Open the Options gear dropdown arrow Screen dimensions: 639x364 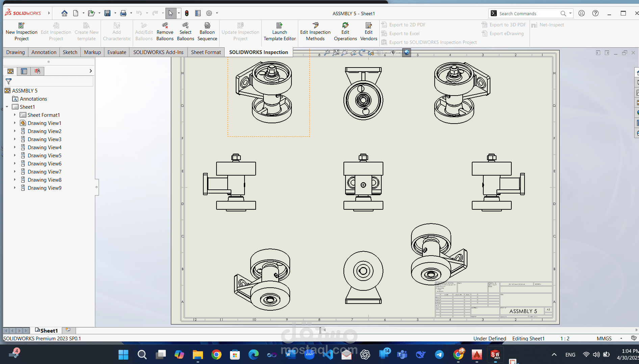(217, 13)
